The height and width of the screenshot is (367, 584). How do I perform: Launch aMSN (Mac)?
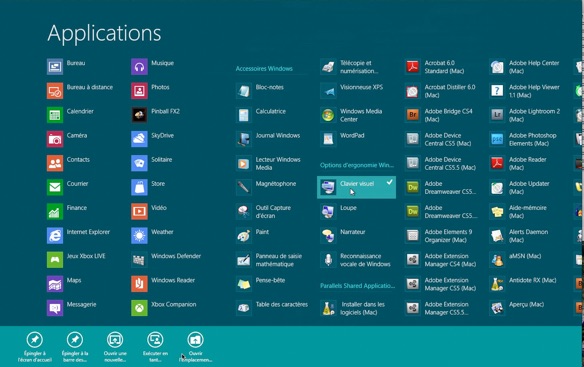515,260
